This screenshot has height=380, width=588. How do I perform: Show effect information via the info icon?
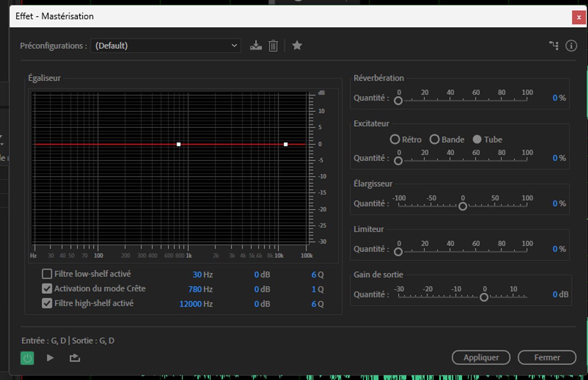pos(571,45)
